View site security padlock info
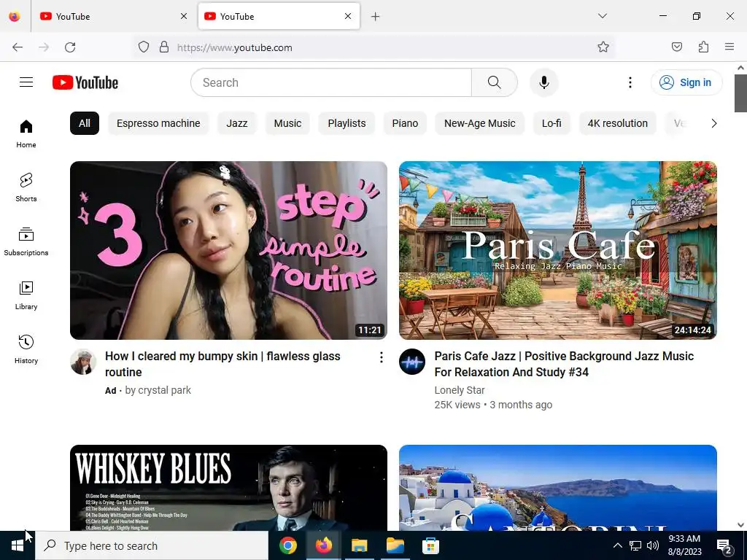Viewport: 747px width, 560px height. [164, 47]
